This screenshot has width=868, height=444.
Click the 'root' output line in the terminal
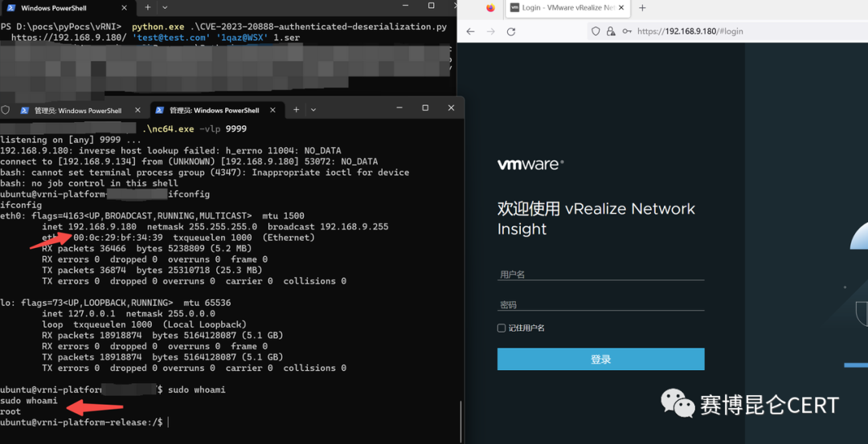click(x=10, y=411)
